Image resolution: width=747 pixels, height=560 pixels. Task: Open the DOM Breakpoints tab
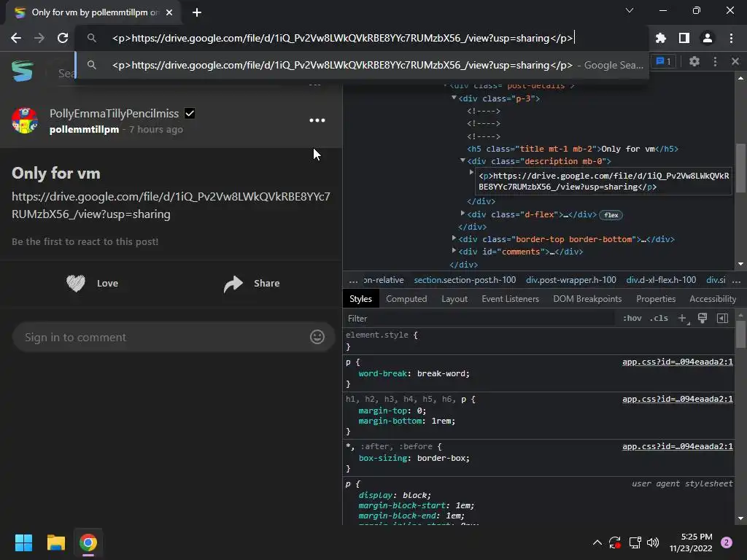(587, 299)
